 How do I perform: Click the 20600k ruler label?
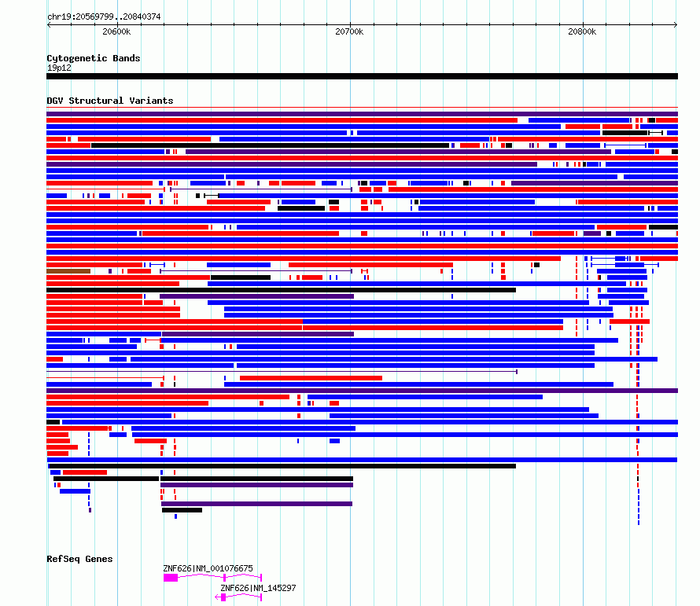click(116, 31)
